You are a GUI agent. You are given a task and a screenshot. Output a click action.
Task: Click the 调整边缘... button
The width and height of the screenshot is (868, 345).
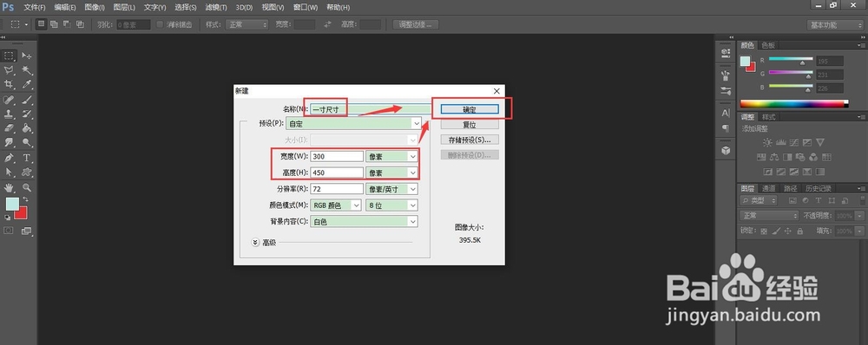(x=415, y=24)
